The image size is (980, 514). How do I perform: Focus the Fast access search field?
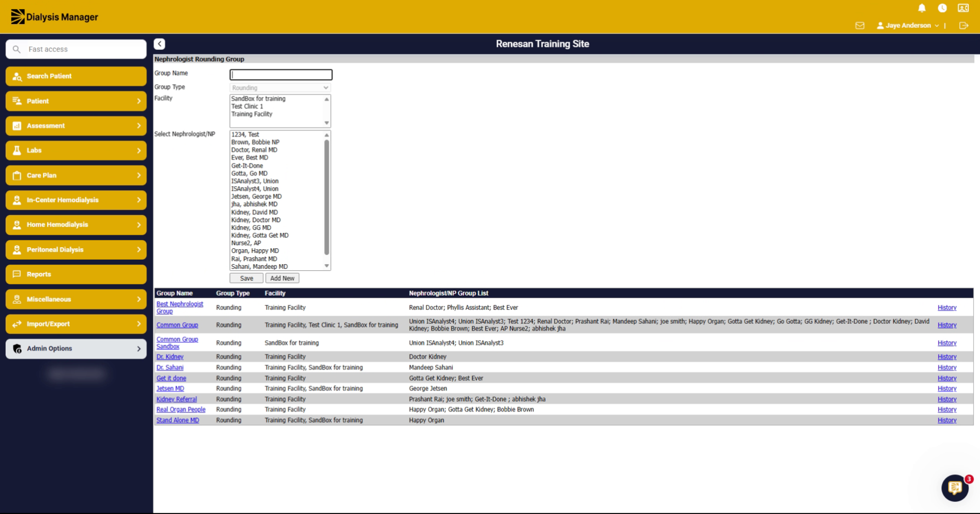(76, 49)
